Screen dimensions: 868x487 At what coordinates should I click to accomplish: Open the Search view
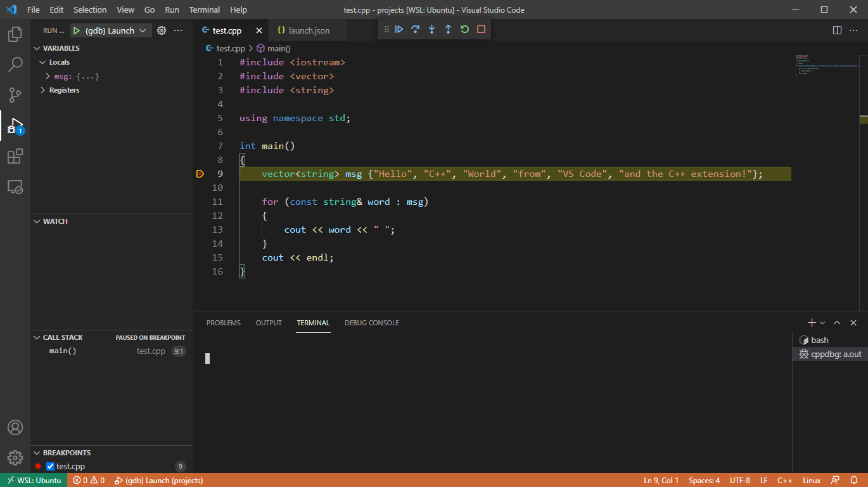pos(15,65)
